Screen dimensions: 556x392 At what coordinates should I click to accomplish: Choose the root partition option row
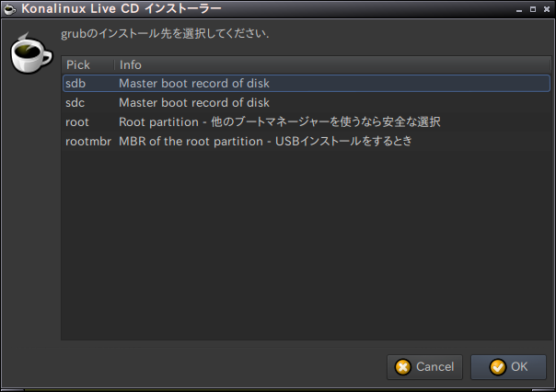point(307,121)
